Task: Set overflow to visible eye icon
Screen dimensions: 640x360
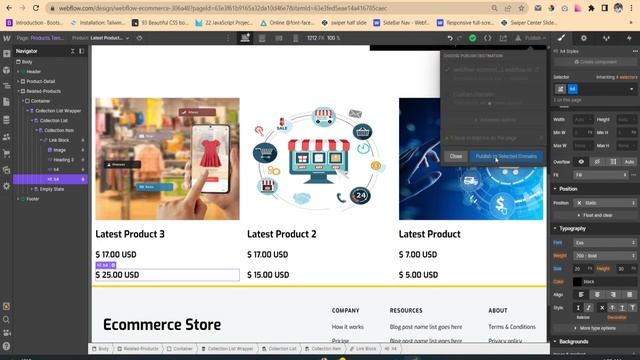Action: click(581, 162)
